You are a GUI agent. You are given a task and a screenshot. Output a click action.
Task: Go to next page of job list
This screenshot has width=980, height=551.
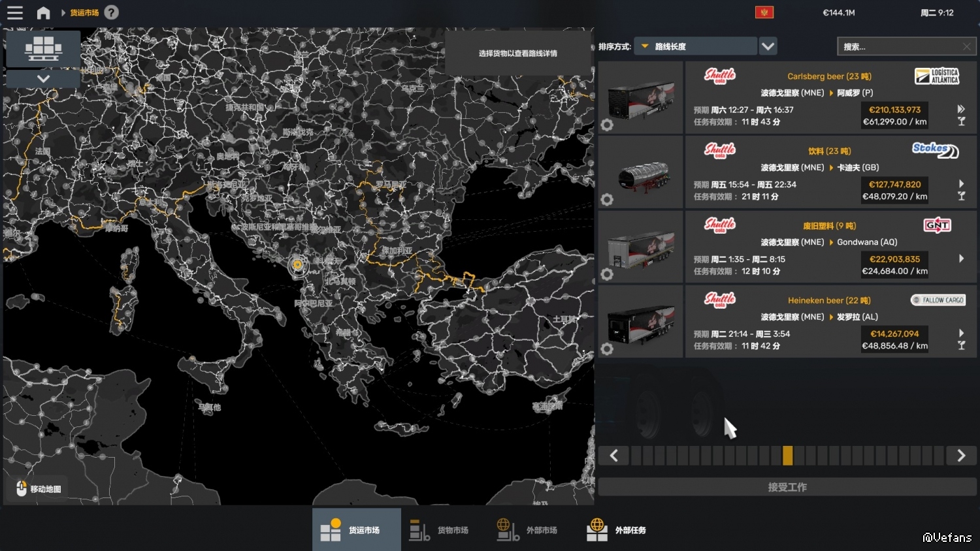tap(961, 456)
